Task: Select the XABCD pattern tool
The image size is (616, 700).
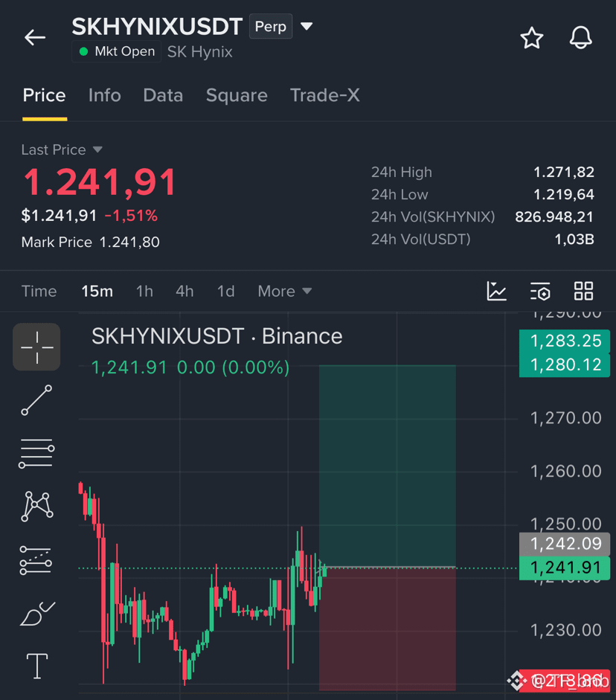Action: 37,507
